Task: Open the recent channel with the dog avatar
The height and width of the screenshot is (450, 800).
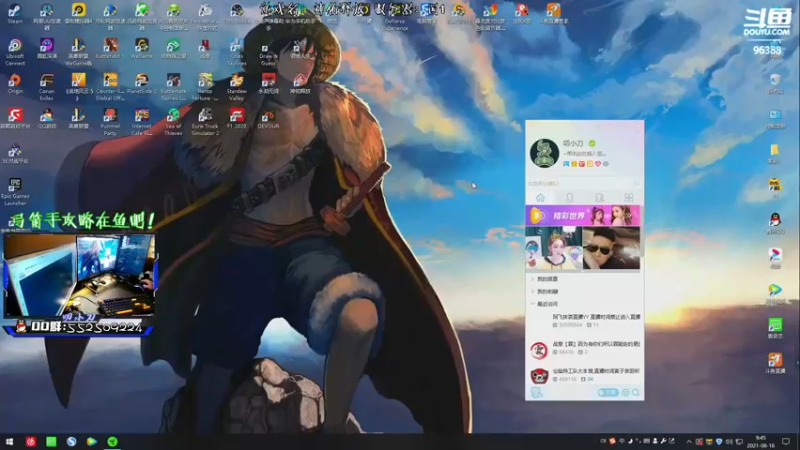Action: [x=584, y=376]
